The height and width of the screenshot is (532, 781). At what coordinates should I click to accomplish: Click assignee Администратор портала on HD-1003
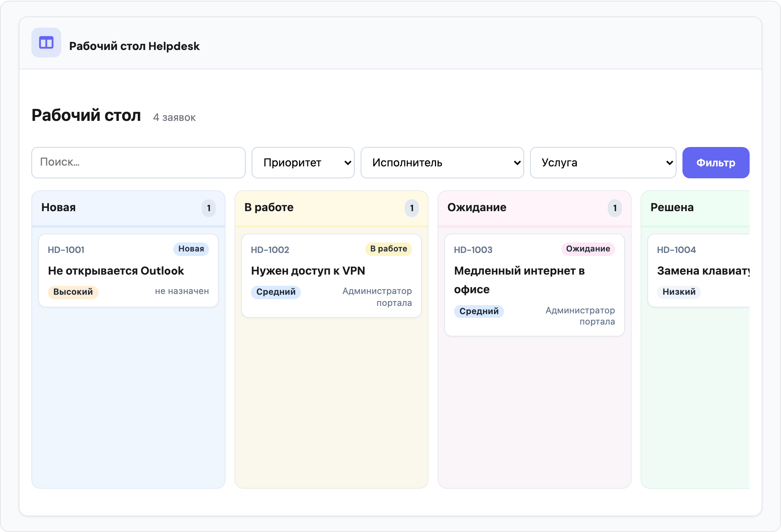[580, 316]
